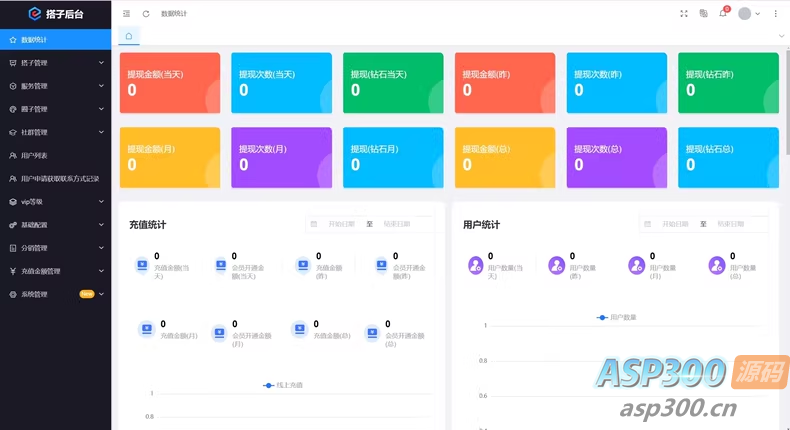
Task: Open the 提现金额(当天) red card
Action: [170, 83]
